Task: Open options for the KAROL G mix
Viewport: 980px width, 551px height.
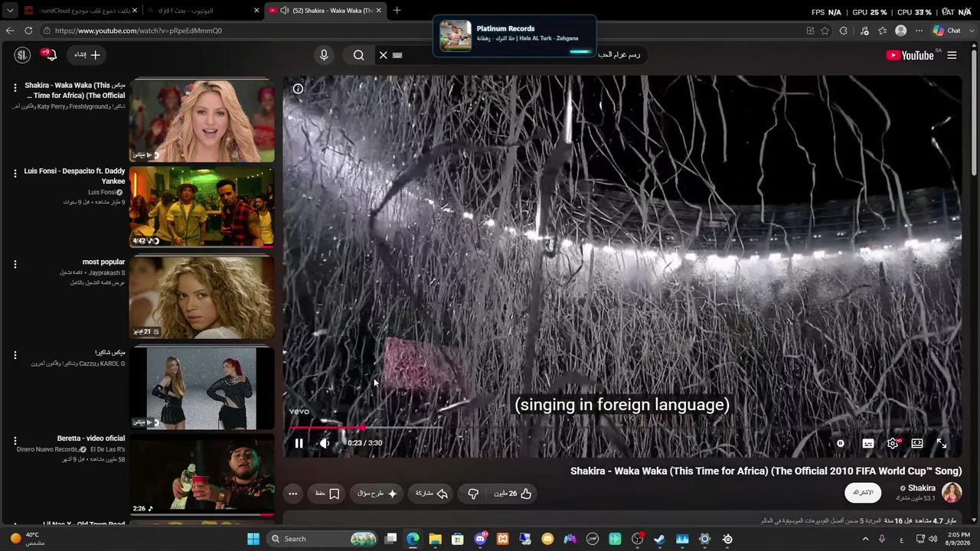Action: click(15, 356)
